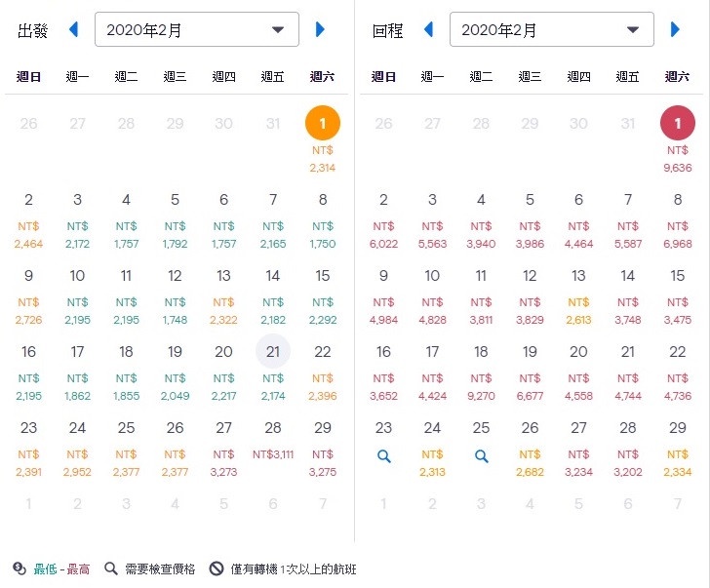Image resolution: width=710 pixels, height=588 pixels.
Task: Select departure date 29 priced NT$3,275
Action: tap(323, 449)
